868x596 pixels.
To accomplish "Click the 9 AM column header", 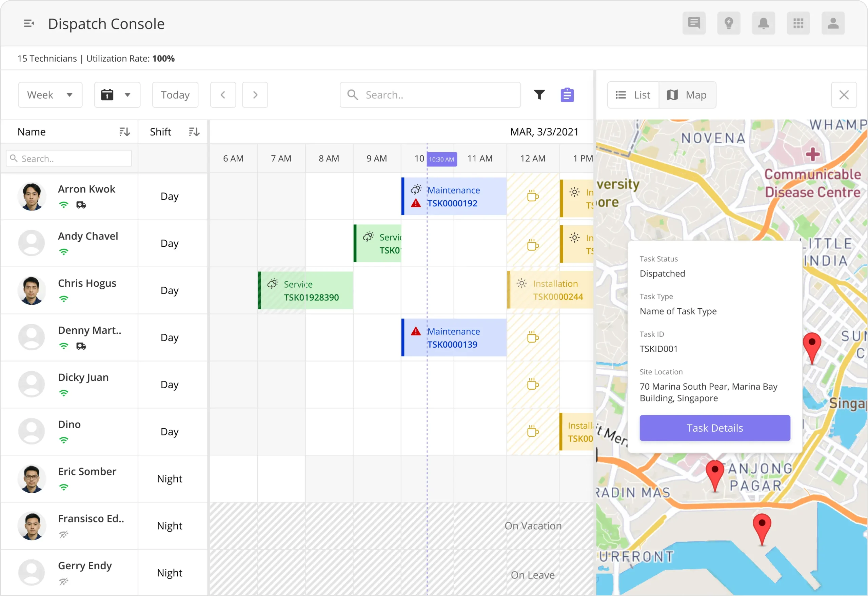I will point(377,158).
